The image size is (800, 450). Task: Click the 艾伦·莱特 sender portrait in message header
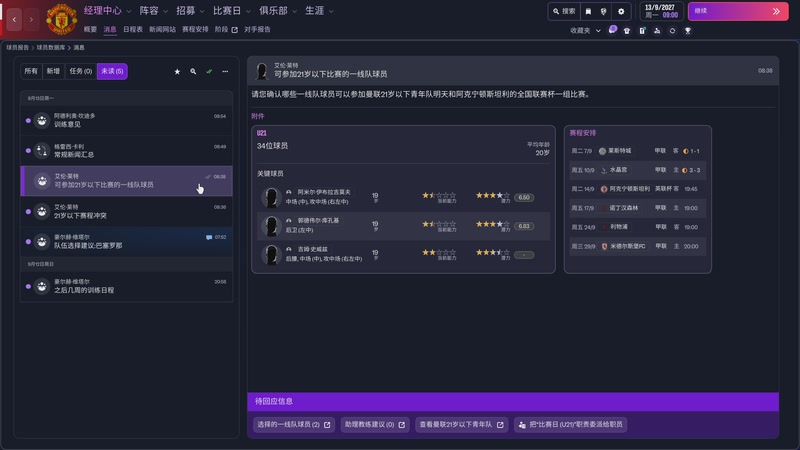point(262,70)
